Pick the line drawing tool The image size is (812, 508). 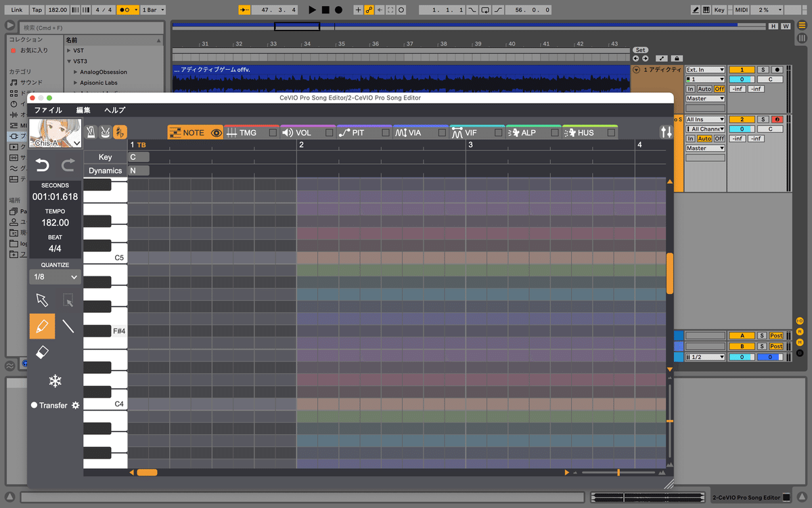pyautogui.click(x=68, y=326)
